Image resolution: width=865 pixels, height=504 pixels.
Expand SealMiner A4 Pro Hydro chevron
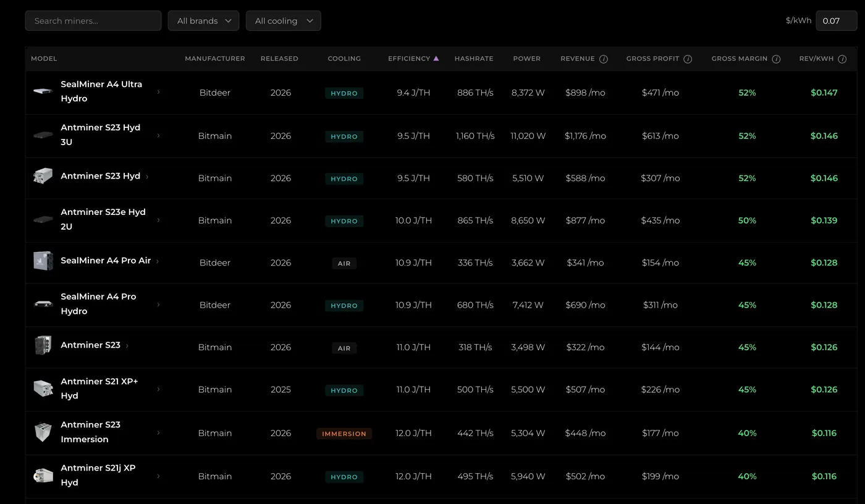(x=158, y=304)
